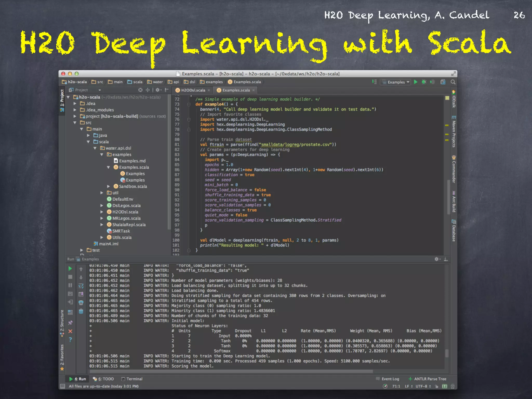Click the Exit icon in Run panel
Viewport: 532px width, 399px height.
click(70, 302)
